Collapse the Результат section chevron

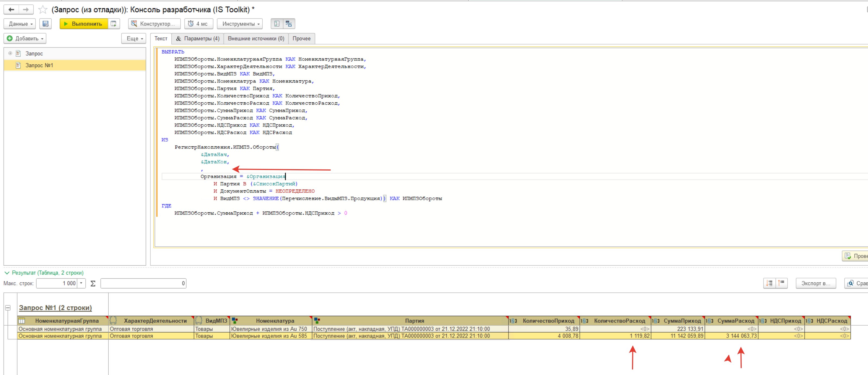[7, 273]
